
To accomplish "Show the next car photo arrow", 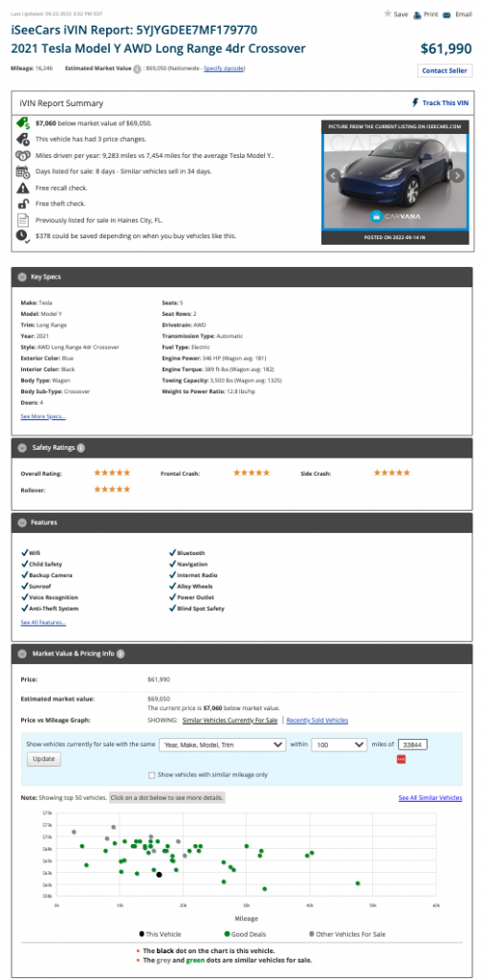I will tap(457, 176).
